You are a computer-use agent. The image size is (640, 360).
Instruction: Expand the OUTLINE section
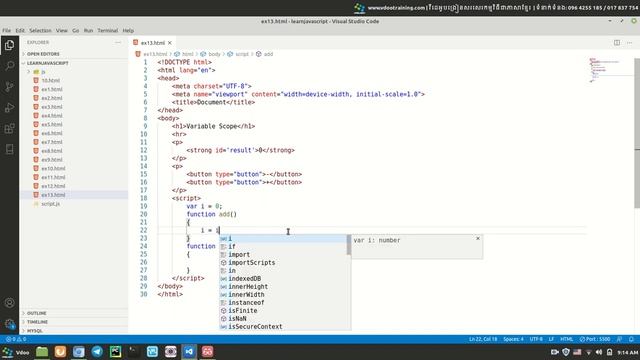(x=36, y=313)
